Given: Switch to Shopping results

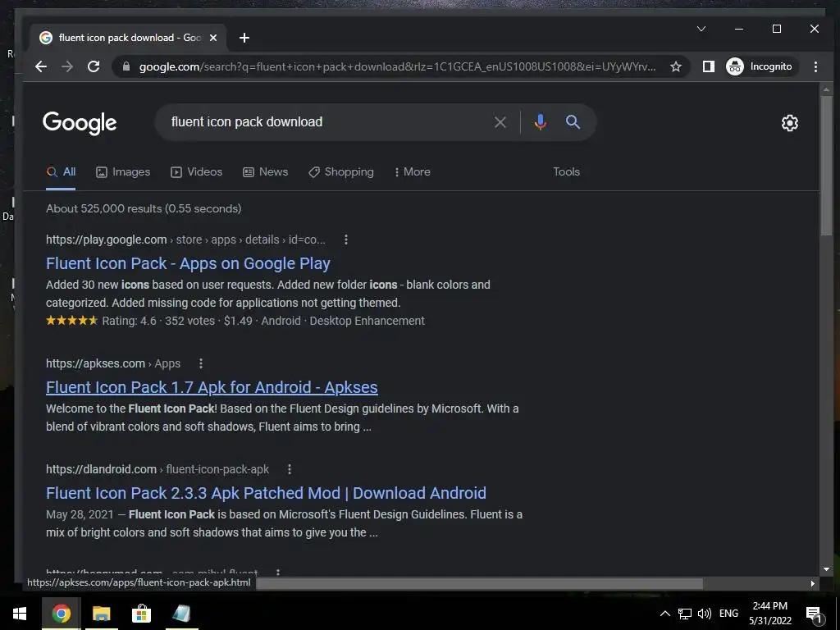Looking at the screenshot, I should [x=340, y=172].
